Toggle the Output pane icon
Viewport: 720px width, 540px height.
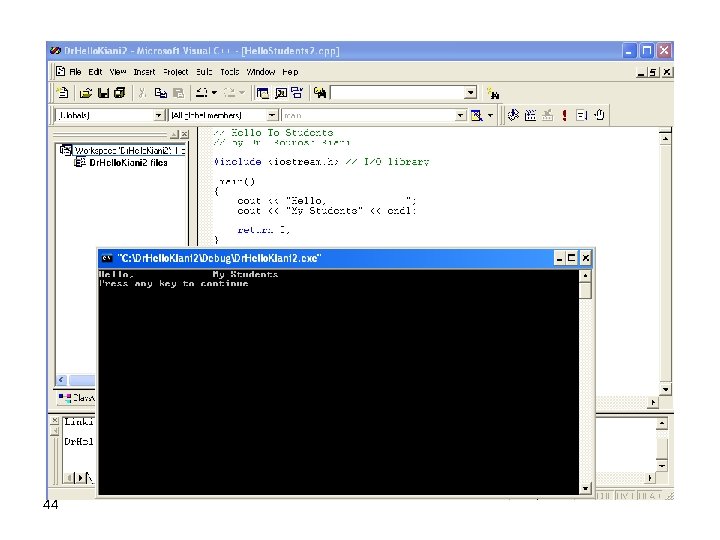pyautogui.click(x=281, y=93)
